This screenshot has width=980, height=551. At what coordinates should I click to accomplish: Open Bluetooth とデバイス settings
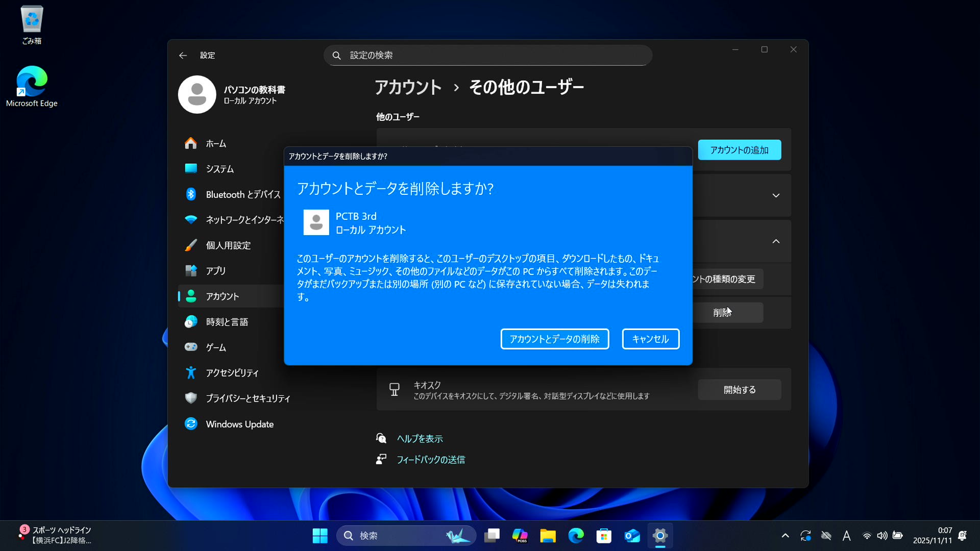coord(242,194)
